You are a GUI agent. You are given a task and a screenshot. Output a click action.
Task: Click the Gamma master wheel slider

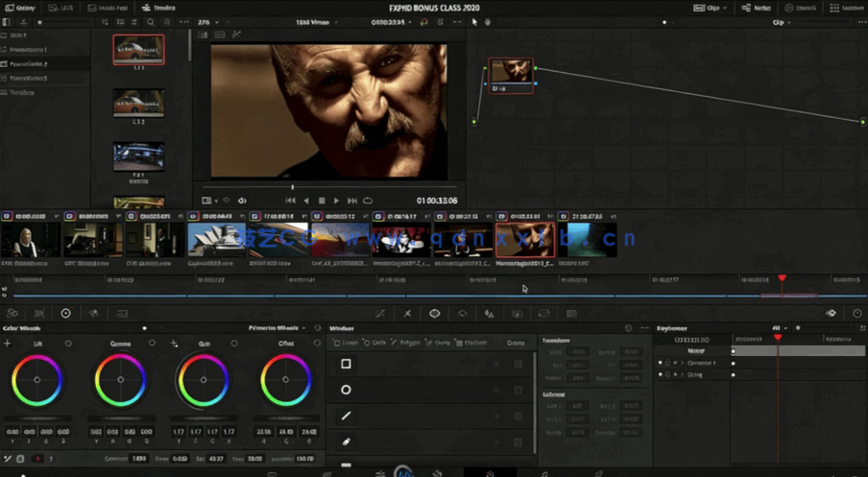(x=120, y=418)
